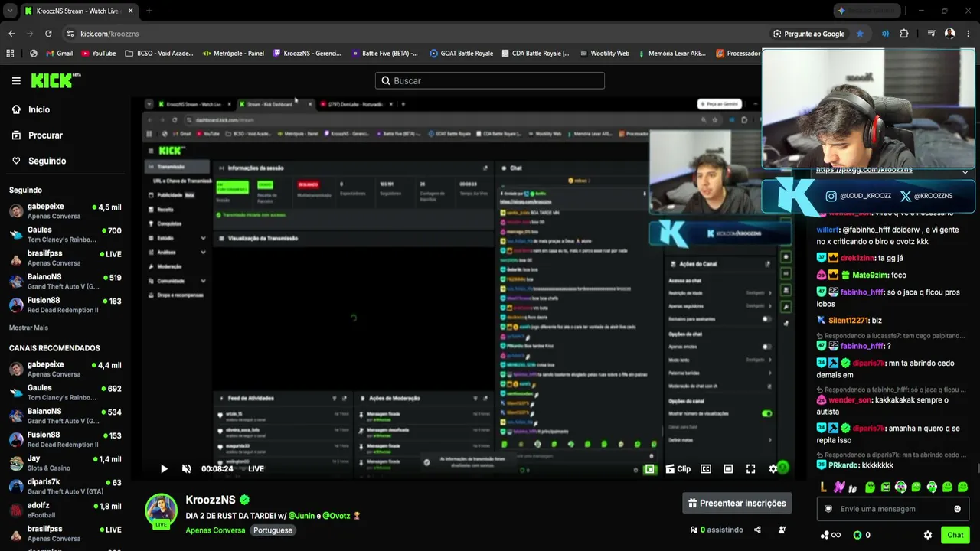The image size is (980, 551).
Task: Open the emoji picker in chat input
Action: click(x=957, y=509)
